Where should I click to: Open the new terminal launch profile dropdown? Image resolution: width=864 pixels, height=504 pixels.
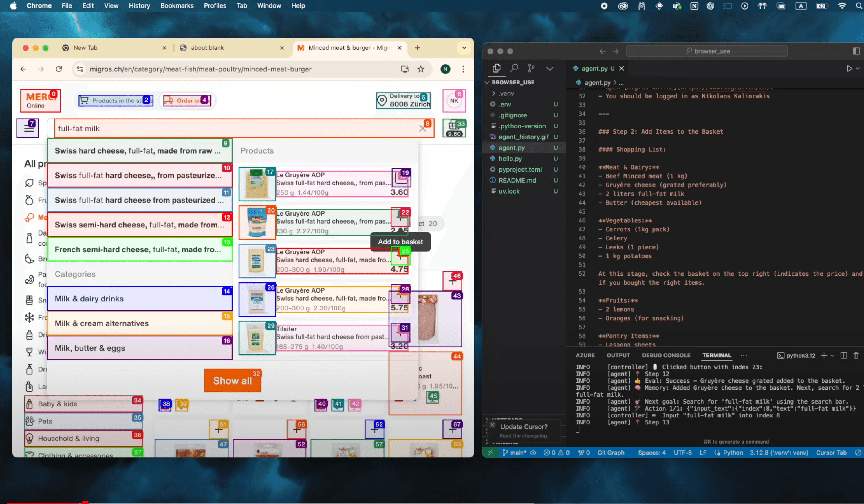pos(832,356)
